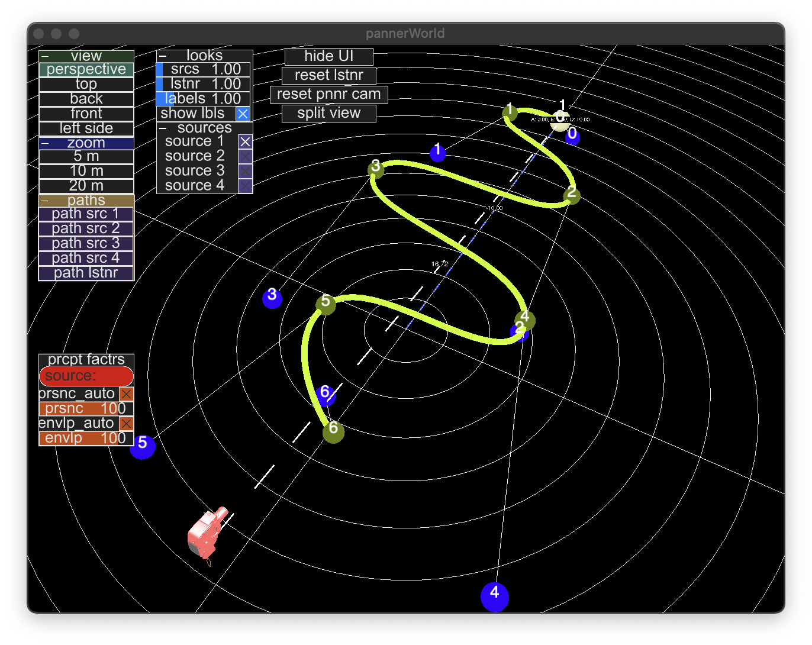Switch to the back view

[x=86, y=99]
